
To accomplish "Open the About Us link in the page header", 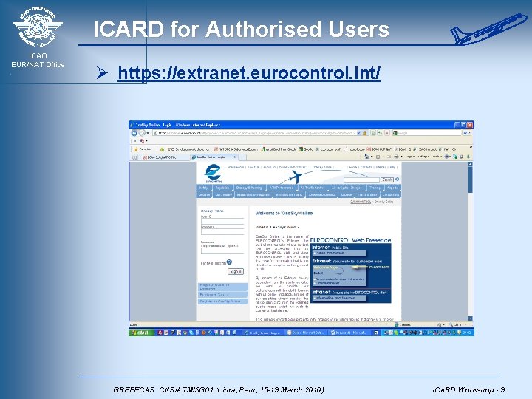I will pos(253,167).
